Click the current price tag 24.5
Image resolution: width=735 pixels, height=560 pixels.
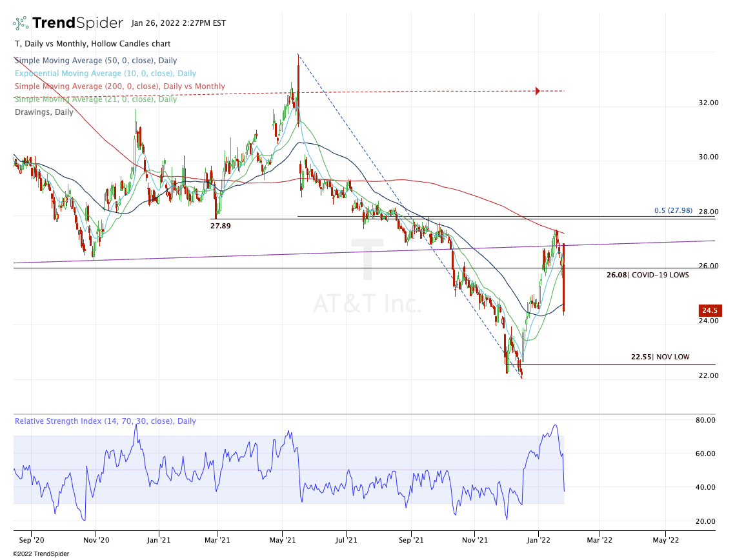coord(710,310)
